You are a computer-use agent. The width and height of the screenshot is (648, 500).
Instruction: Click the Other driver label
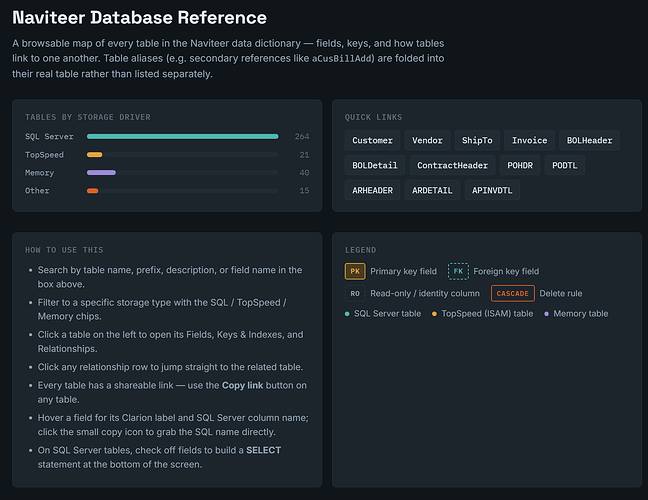(37, 190)
